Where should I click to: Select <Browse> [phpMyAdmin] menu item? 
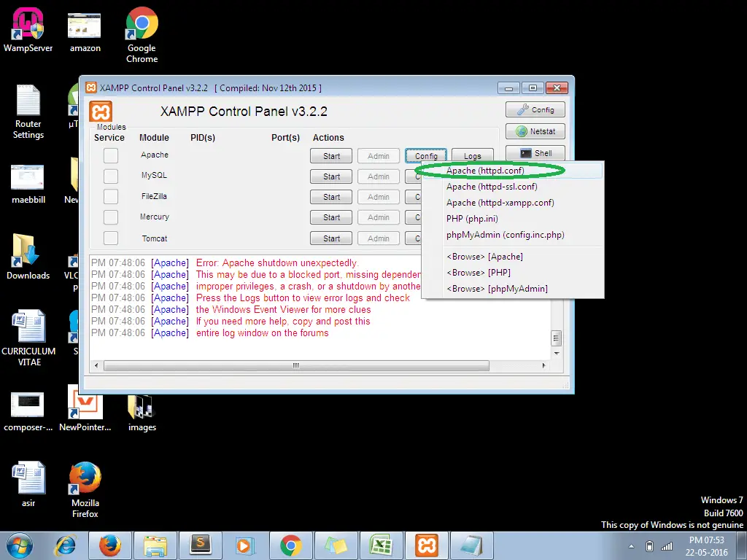tap(497, 289)
